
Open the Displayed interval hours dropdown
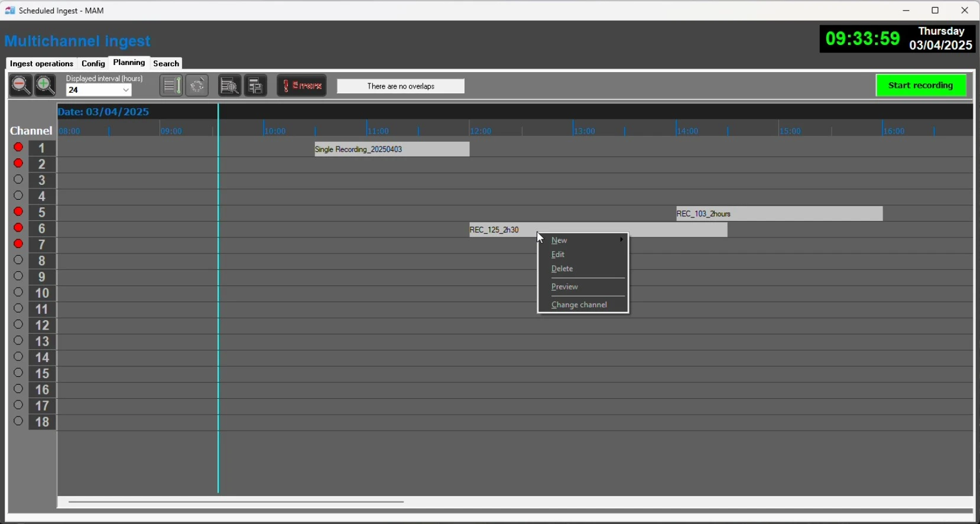[99, 90]
